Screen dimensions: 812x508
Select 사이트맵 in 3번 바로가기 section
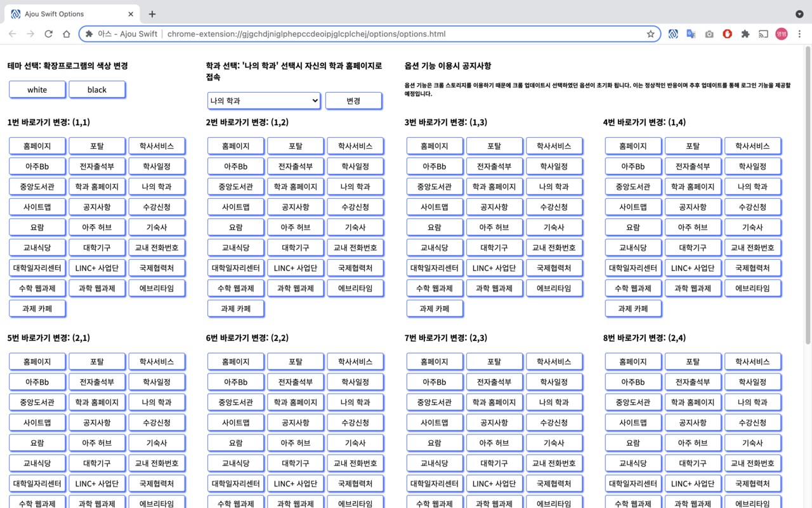click(x=435, y=207)
